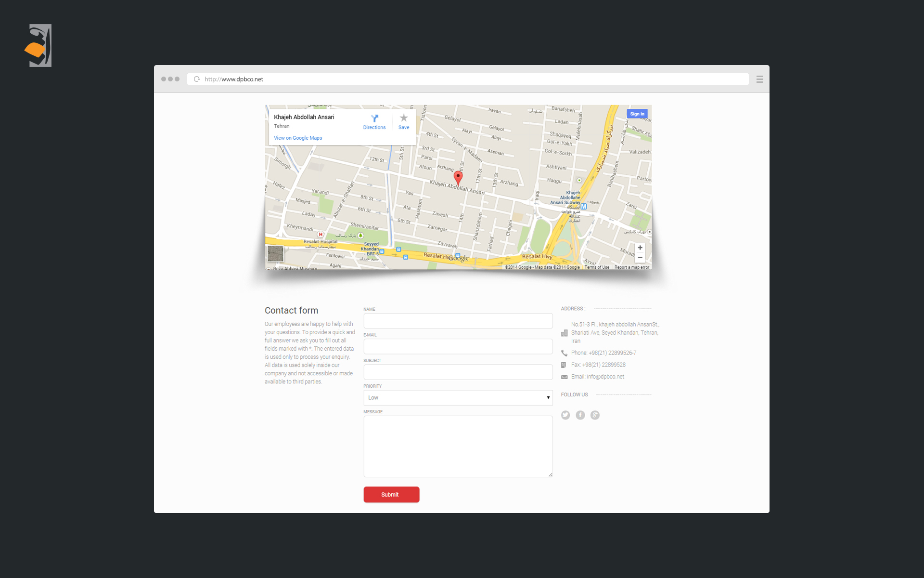Click the Save star icon
Screen dimensions: 924x578
coord(404,118)
